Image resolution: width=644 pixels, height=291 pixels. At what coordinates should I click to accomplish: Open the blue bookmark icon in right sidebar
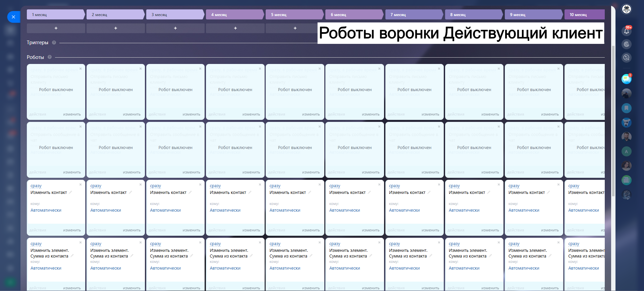click(626, 108)
